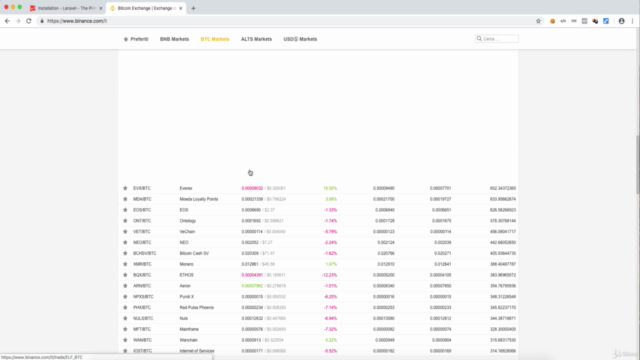
Task: Click the Everex coin name
Action: click(x=186, y=188)
